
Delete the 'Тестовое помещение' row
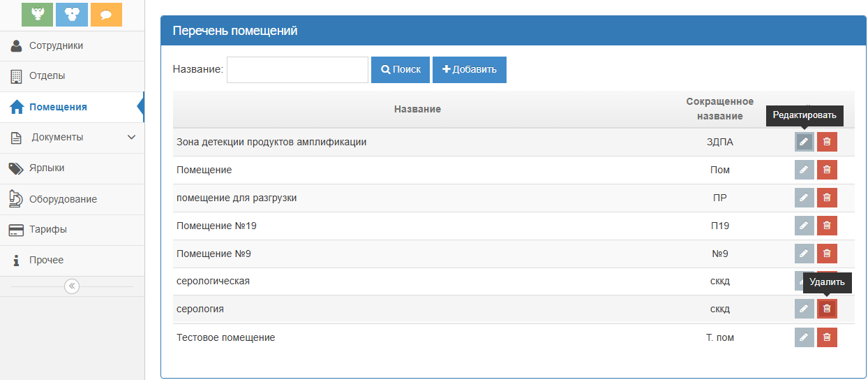(827, 337)
